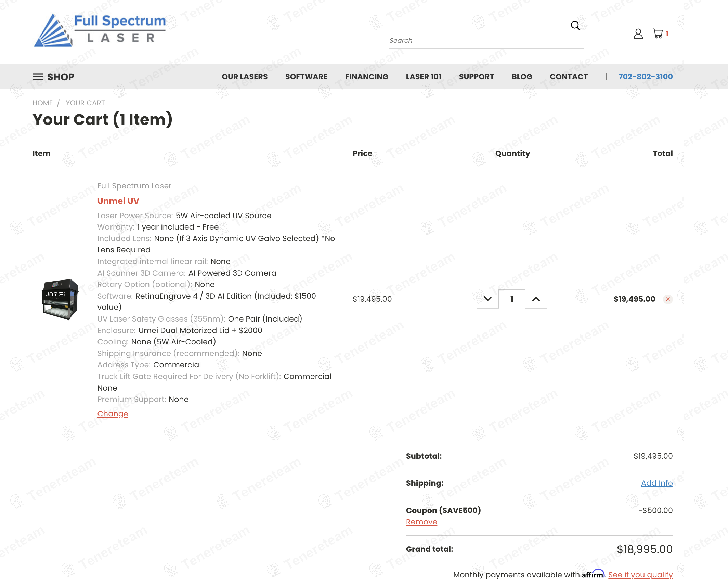This screenshot has height=587, width=728.
Task: Click the Full Spectrum Laser logo
Action: pos(100,30)
